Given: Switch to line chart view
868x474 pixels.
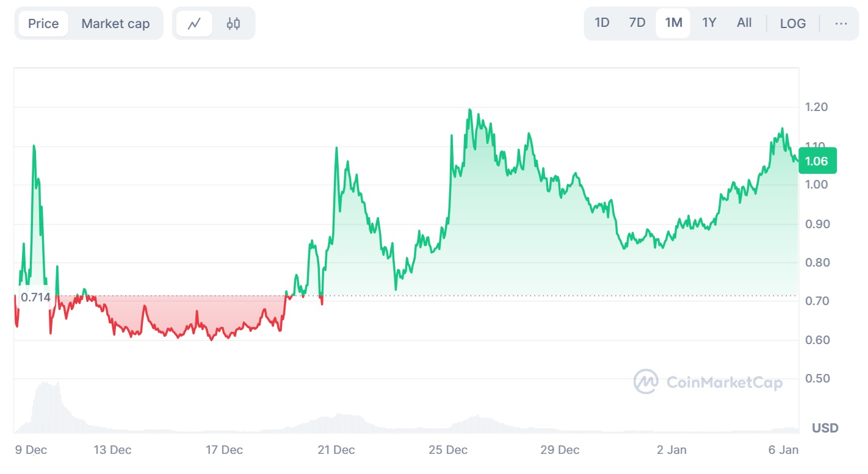Looking at the screenshot, I should (194, 24).
